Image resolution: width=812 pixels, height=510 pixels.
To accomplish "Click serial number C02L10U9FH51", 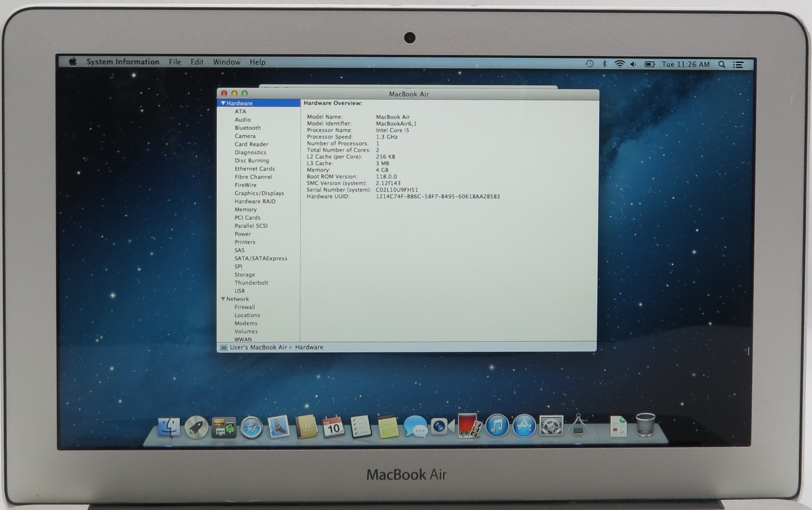I will [x=397, y=189].
